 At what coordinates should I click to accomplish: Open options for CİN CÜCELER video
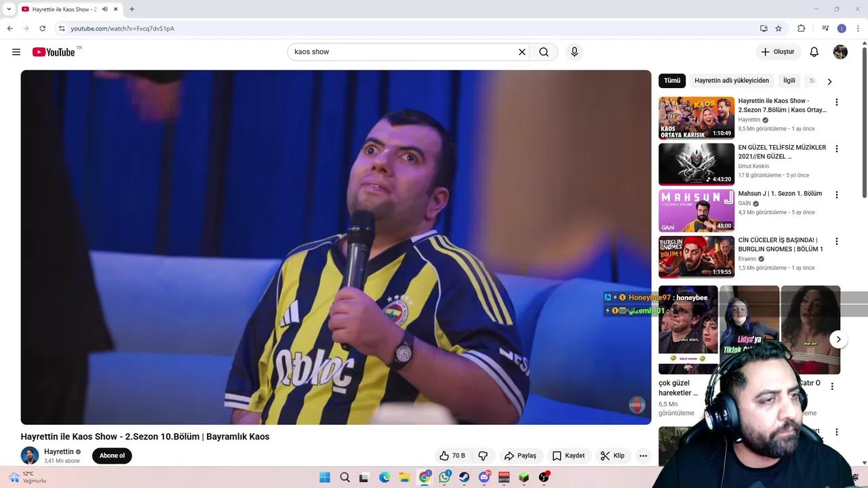pos(836,241)
